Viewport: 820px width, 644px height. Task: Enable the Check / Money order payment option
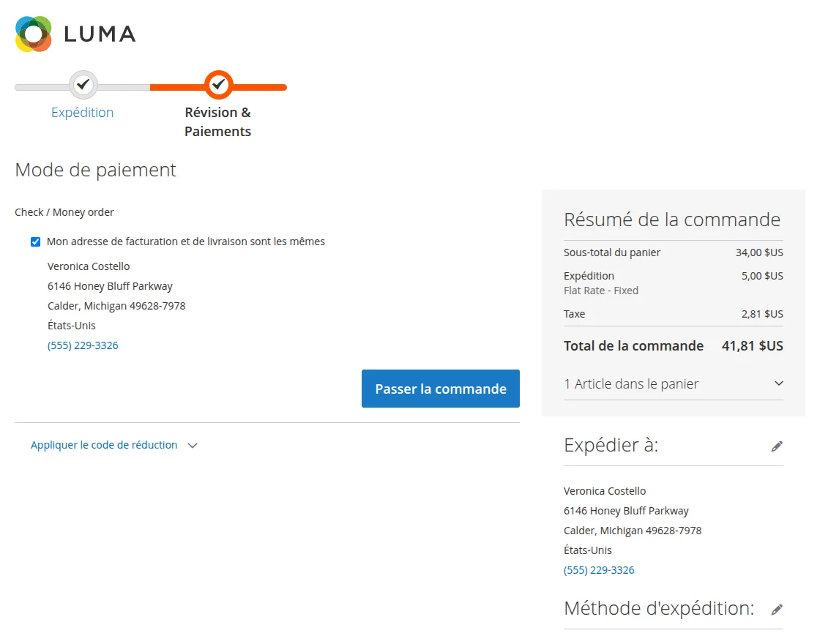point(64,212)
